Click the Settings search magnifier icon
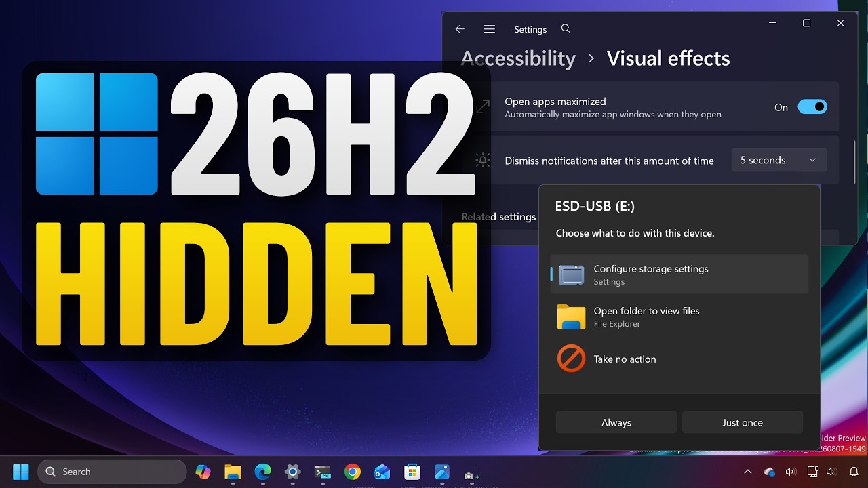The image size is (868, 488). (x=566, y=29)
